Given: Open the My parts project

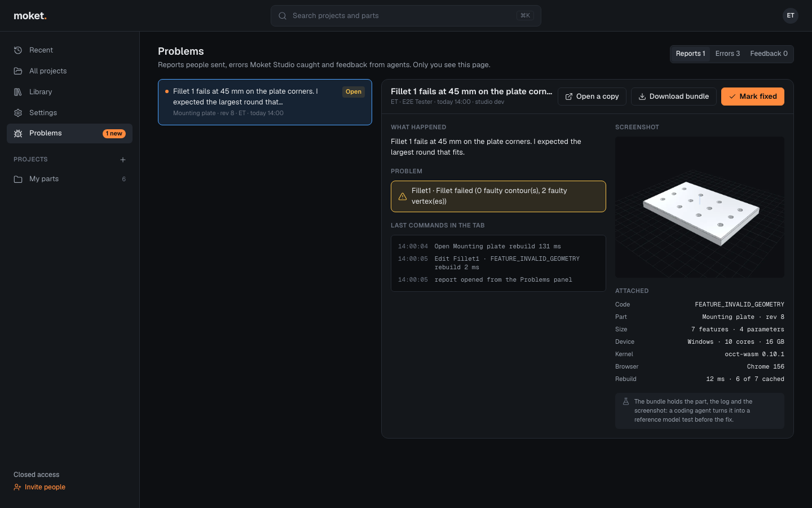Looking at the screenshot, I should point(69,179).
